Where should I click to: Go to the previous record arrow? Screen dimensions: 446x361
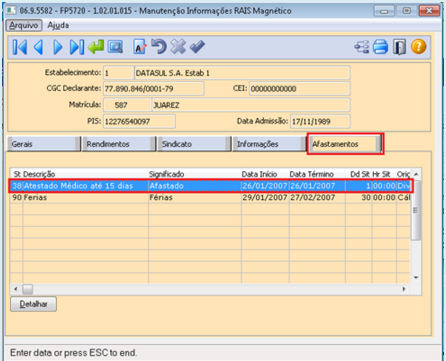[x=38, y=47]
